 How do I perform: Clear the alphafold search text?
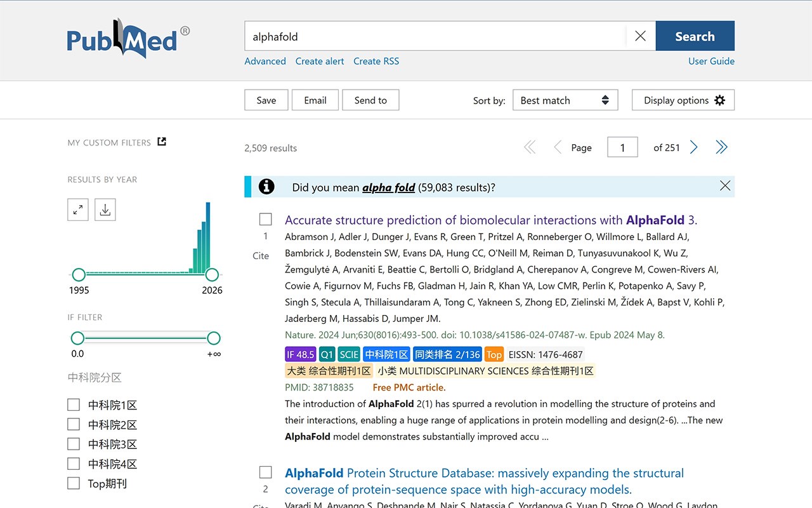(x=641, y=36)
